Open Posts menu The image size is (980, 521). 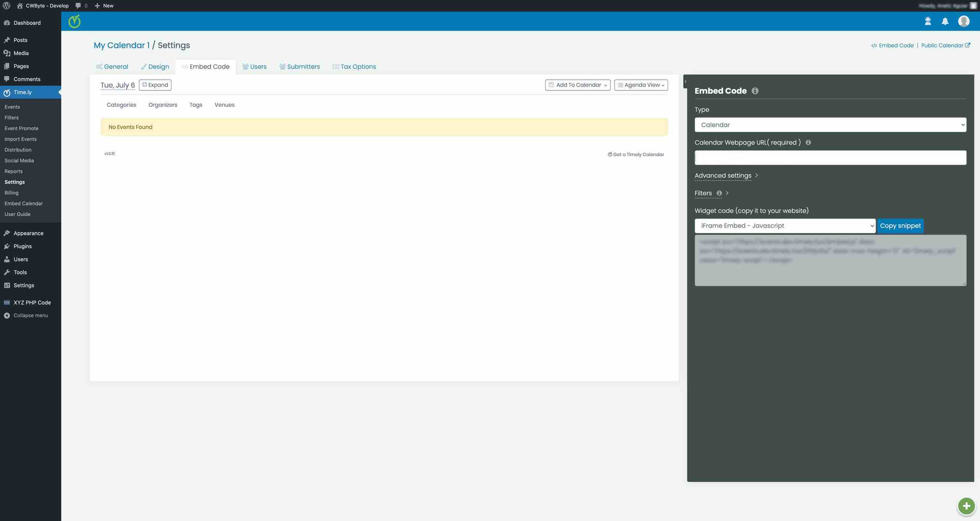tap(31, 40)
